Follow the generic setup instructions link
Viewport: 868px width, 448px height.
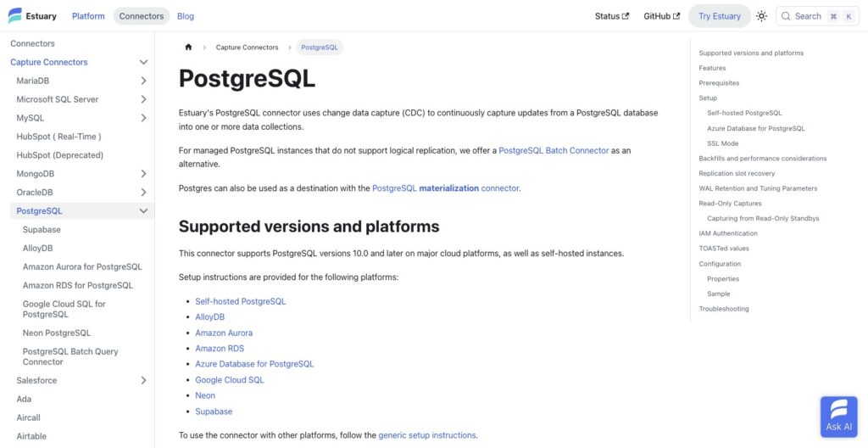pos(427,435)
